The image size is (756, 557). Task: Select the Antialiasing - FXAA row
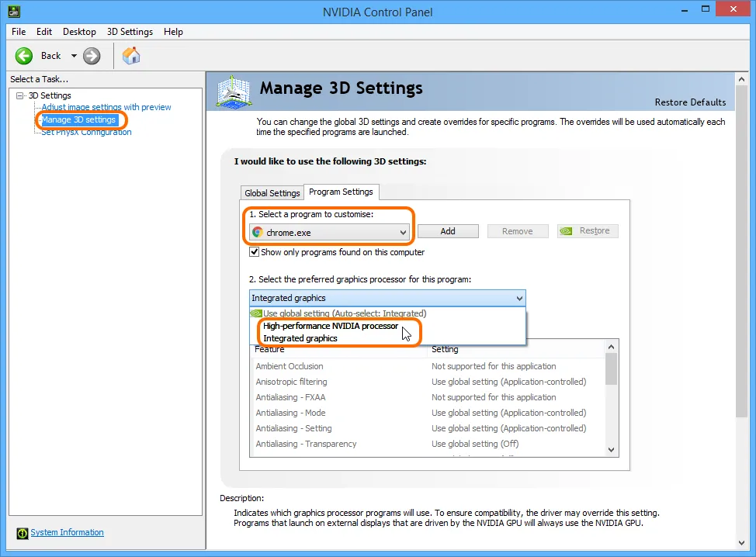pos(427,397)
